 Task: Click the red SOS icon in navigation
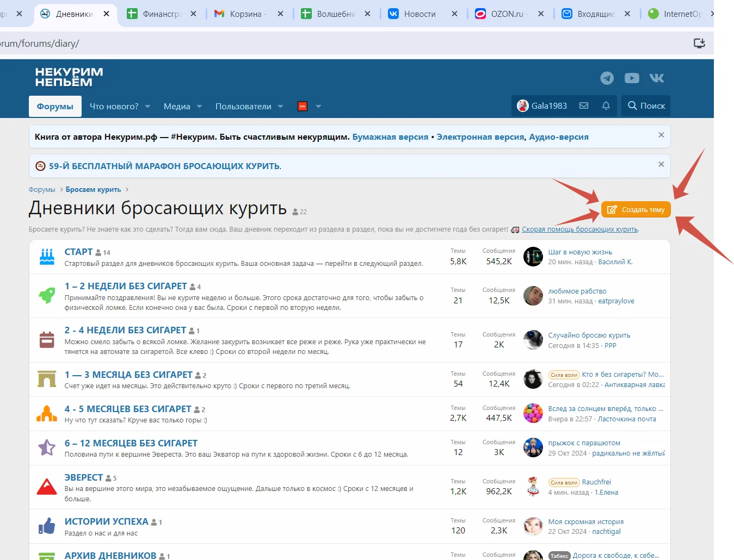click(x=303, y=107)
